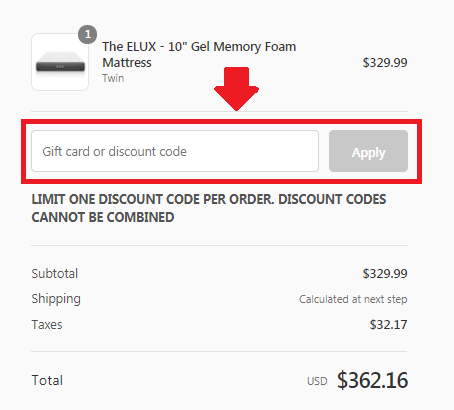This screenshot has width=454, height=410.
Task: Click the $329.99 product price
Action: click(385, 62)
